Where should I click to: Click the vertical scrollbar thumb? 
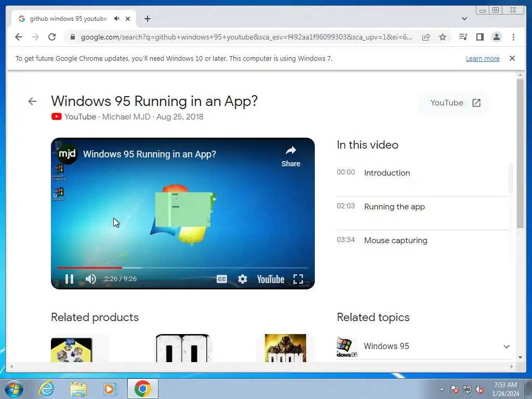[520, 153]
